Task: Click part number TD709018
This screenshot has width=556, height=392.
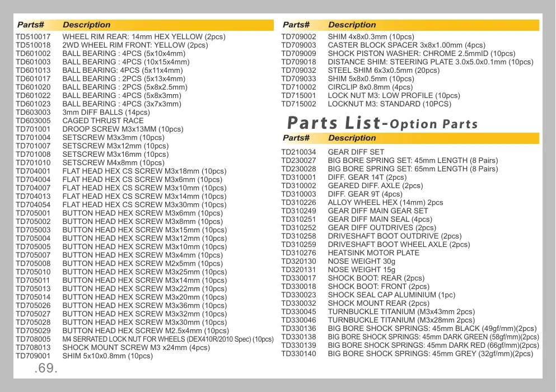Action: (x=298, y=62)
